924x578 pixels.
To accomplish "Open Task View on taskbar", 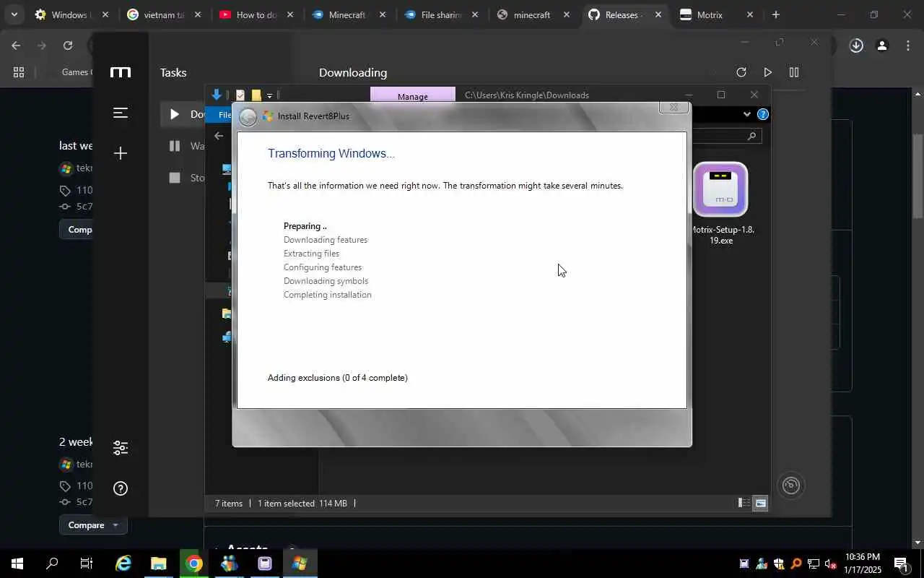I will (87, 564).
